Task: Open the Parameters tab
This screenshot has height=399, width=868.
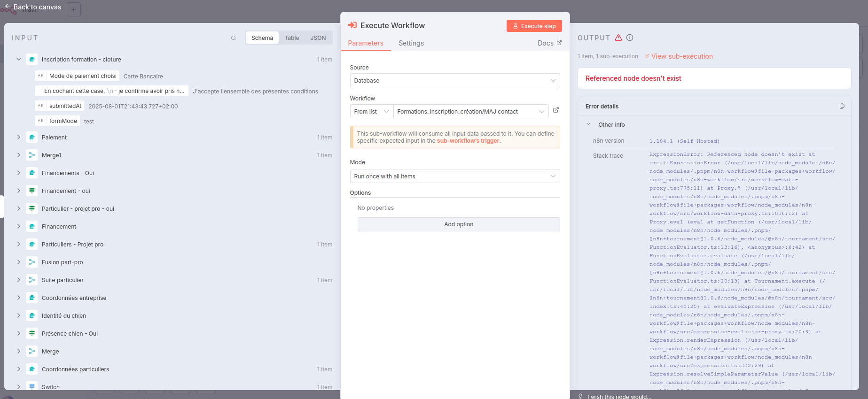Action: point(366,43)
